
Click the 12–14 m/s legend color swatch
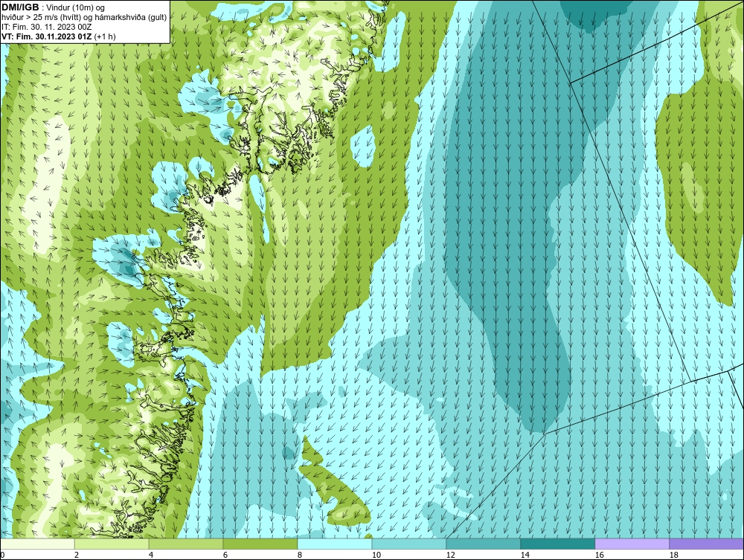point(484,544)
